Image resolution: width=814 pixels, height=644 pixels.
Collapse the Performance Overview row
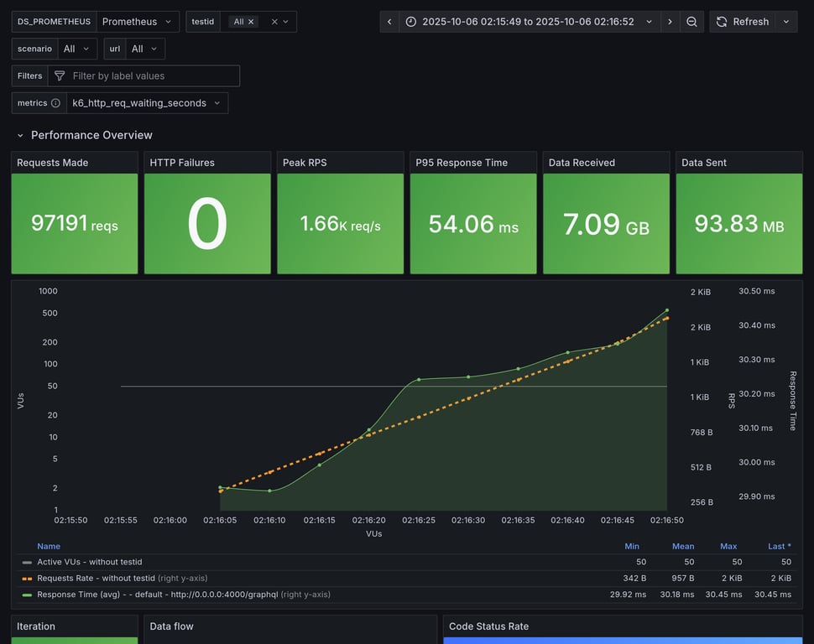click(x=20, y=135)
